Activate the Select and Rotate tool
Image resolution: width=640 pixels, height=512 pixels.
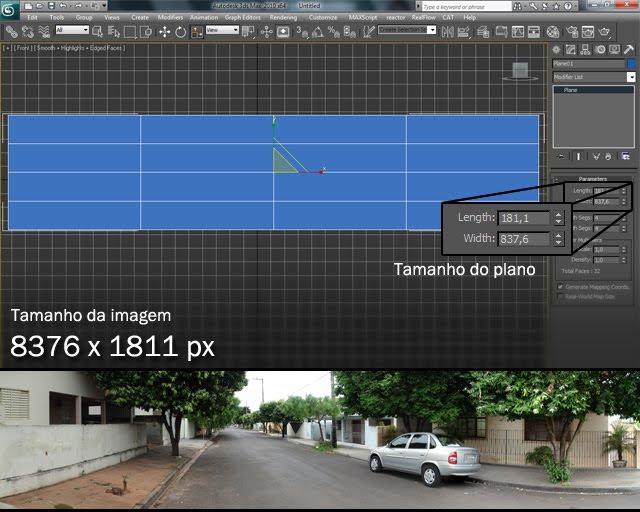pos(180,31)
